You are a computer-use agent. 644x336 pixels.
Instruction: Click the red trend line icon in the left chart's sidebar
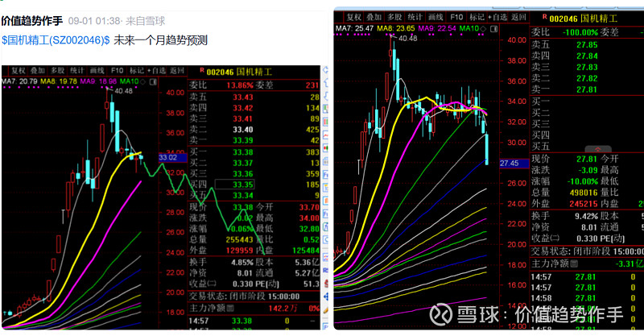(325, 135)
